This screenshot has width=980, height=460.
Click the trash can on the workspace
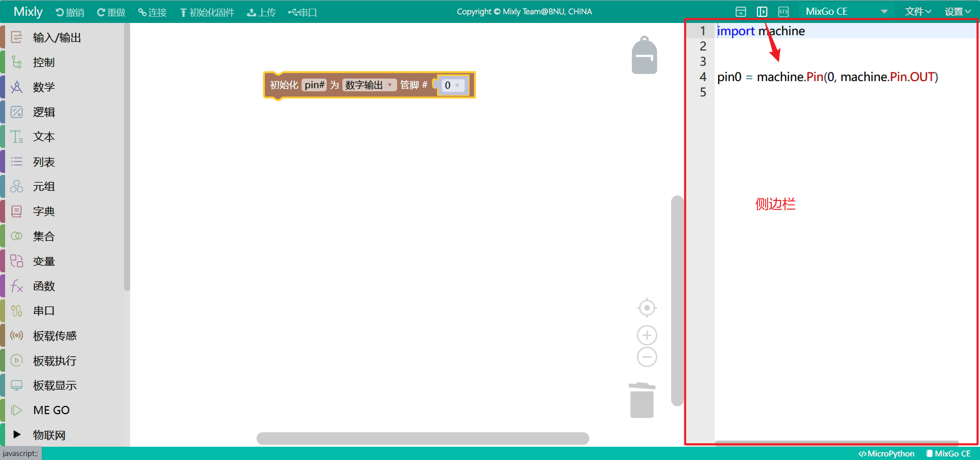click(642, 400)
